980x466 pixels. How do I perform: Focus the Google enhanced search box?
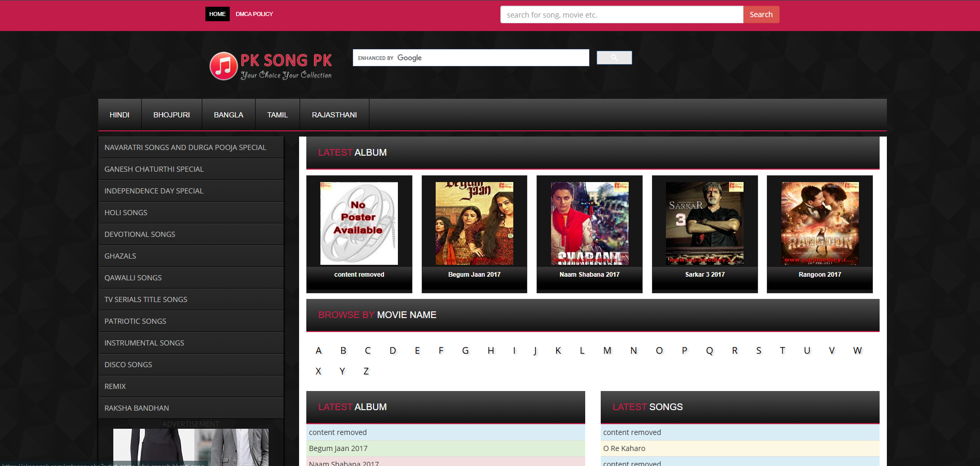[x=471, y=58]
